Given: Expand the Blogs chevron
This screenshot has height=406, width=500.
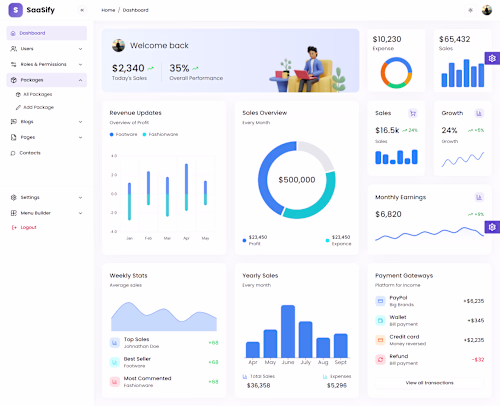Looking at the screenshot, I should point(80,122).
